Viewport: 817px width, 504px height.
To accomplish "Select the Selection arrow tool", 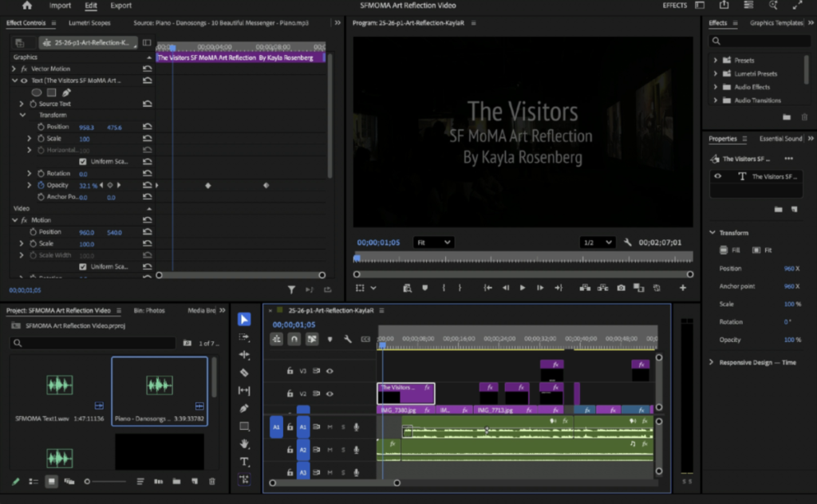I will pos(244,319).
